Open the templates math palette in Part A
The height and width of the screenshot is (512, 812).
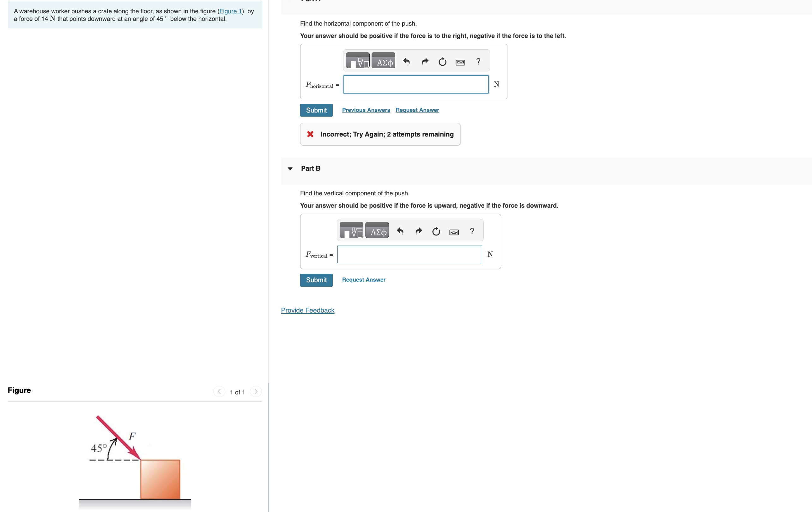[x=357, y=61]
